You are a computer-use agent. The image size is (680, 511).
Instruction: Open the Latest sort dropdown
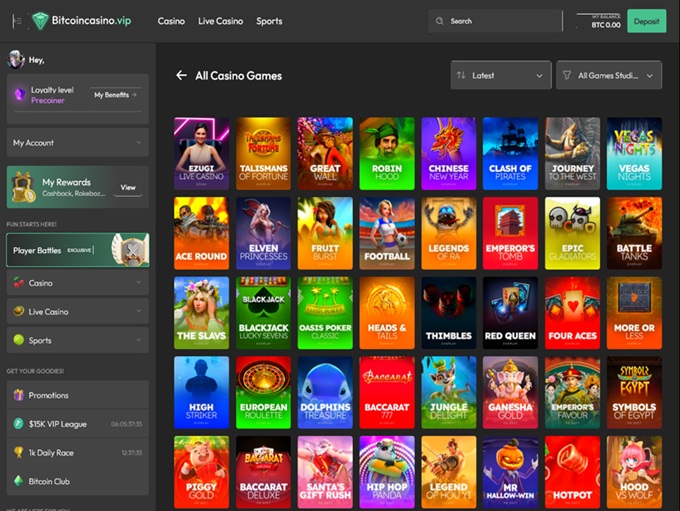(501, 75)
